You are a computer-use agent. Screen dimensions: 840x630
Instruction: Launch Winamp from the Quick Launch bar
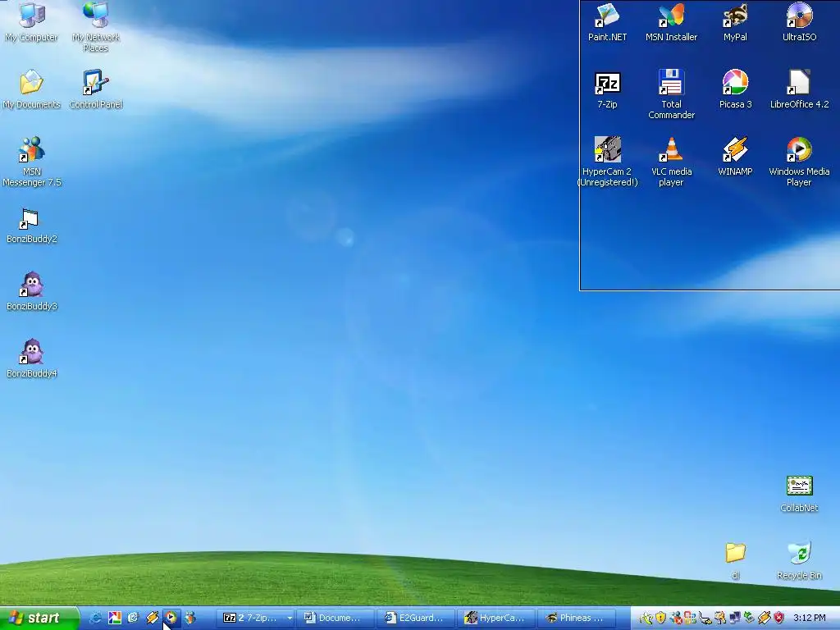click(x=152, y=618)
